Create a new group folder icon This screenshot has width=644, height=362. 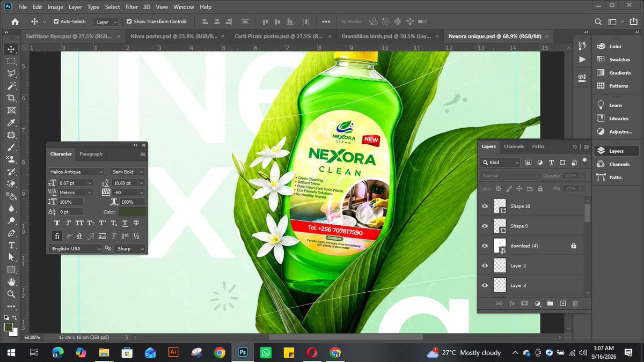pos(550,303)
